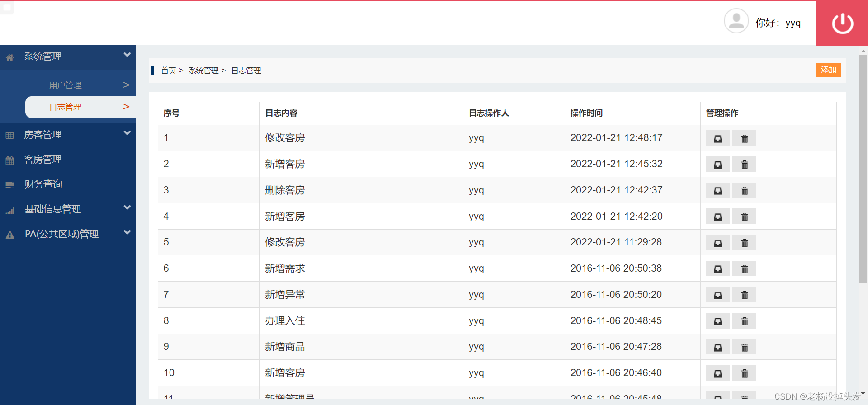Click the red power logout icon
868x405 pixels.
pyautogui.click(x=843, y=24)
